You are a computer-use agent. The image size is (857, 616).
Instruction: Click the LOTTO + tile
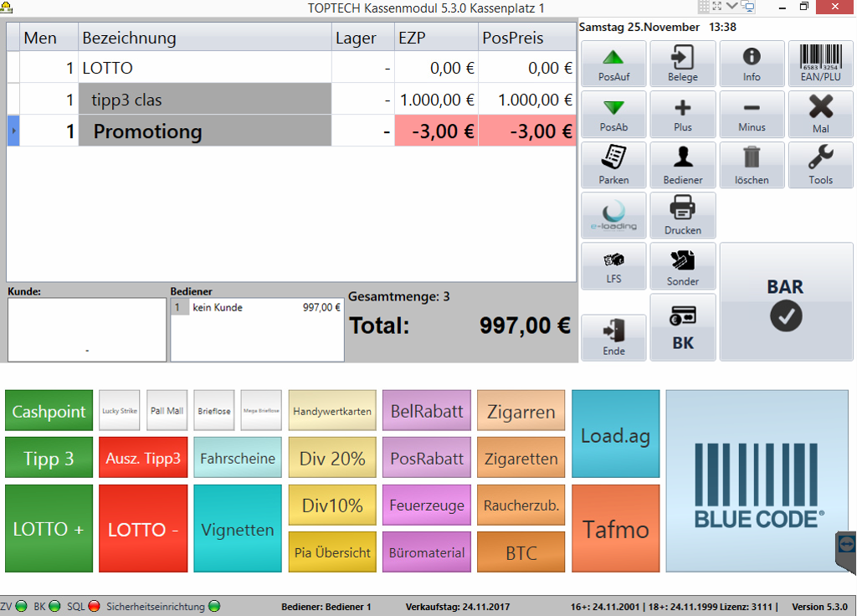(x=49, y=529)
